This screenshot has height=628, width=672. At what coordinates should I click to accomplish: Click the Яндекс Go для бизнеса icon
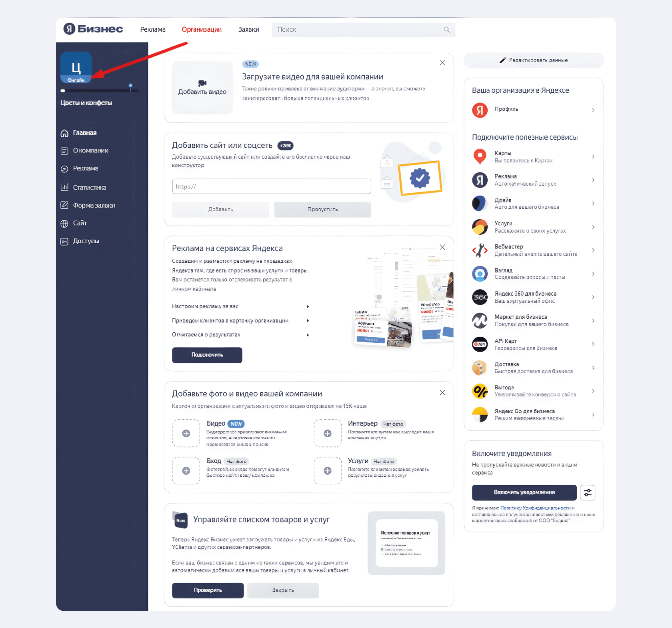coord(480,414)
